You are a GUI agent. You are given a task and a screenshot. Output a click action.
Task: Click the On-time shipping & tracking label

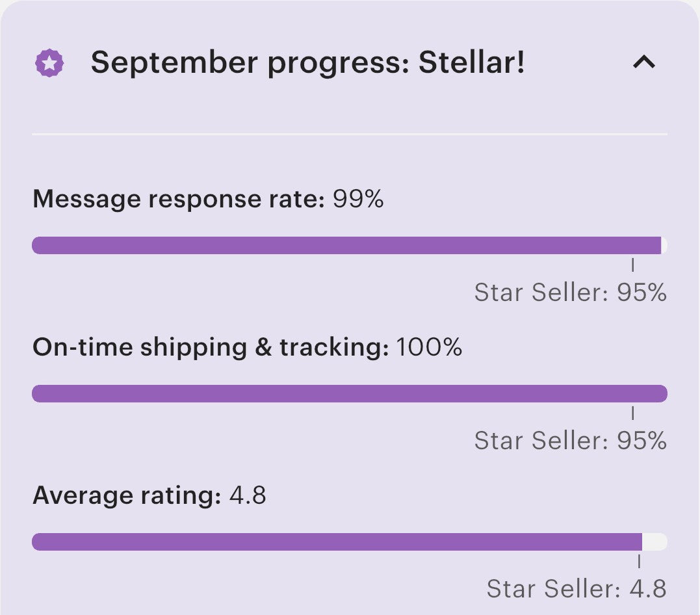211,347
